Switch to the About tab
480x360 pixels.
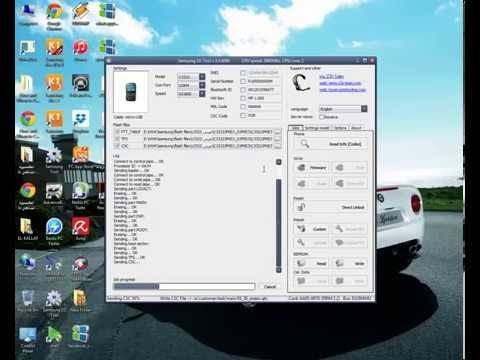click(356, 128)
